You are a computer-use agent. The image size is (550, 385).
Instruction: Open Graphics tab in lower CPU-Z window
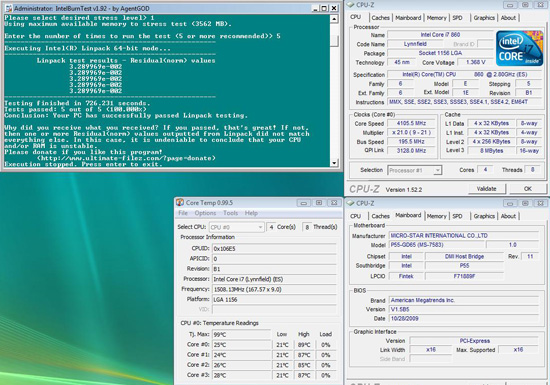[484, 216]
